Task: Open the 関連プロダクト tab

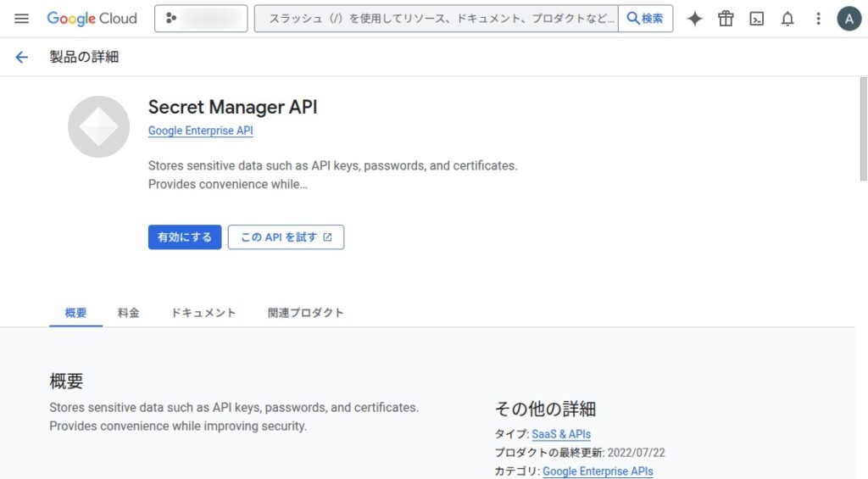Action: pyautogui.click(x=306, y=313)
